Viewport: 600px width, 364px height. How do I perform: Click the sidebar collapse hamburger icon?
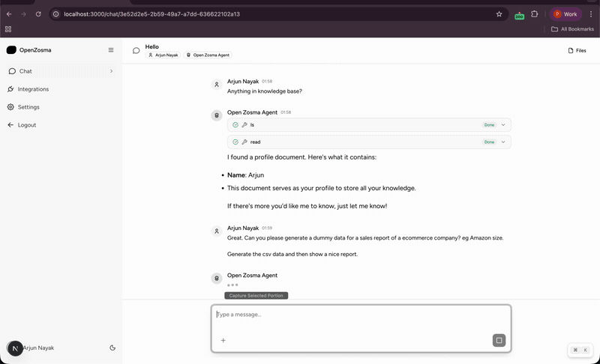(x=111, y=50)
